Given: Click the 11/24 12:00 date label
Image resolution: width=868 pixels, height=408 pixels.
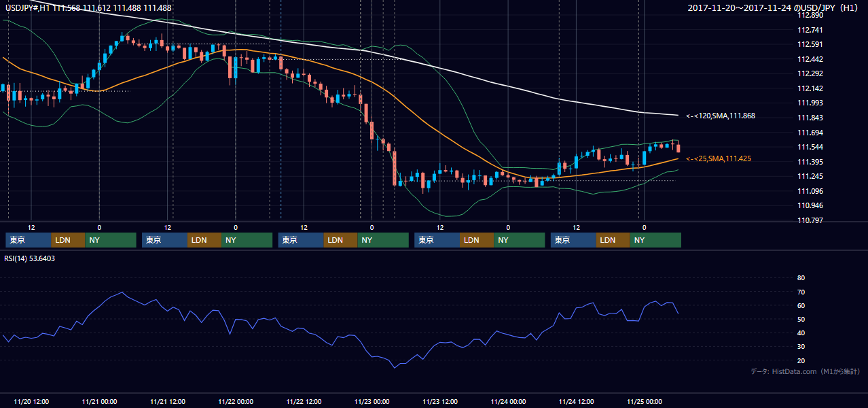Looking at the screenshot, I should tap(576, 401).
